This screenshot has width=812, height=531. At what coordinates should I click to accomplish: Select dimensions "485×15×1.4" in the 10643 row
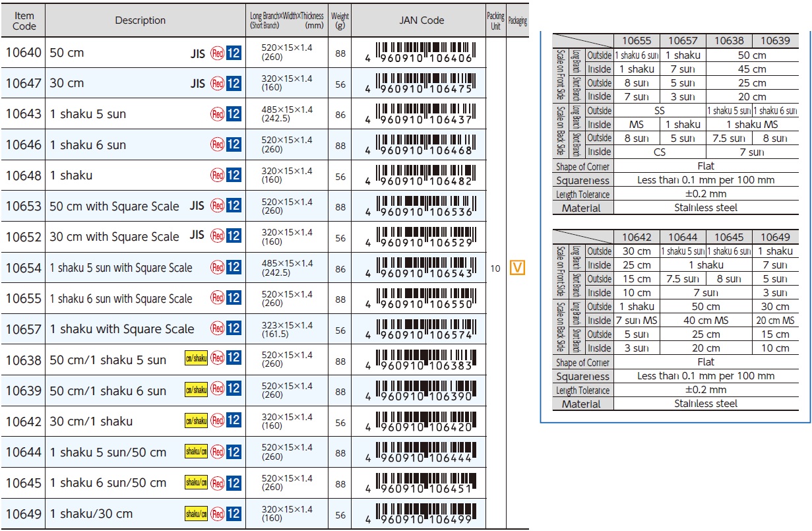coord(287,109)
